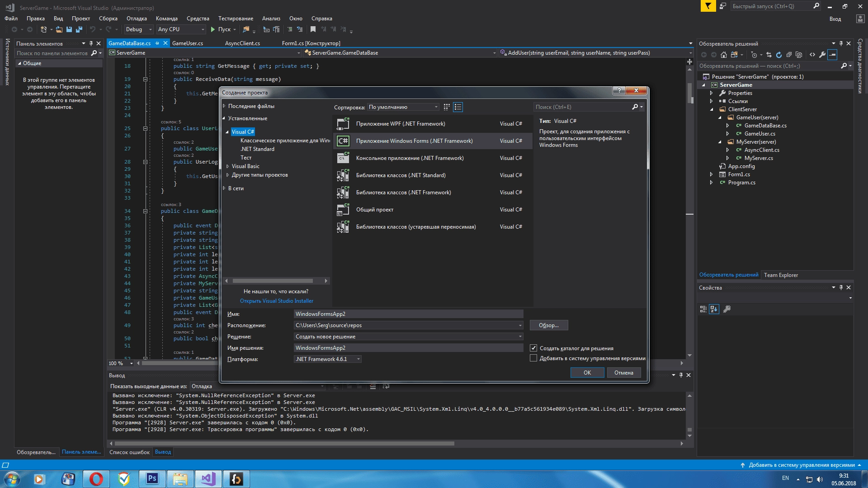
Task: Expand the 'Visual Basic' tree node
Action: 228,166
